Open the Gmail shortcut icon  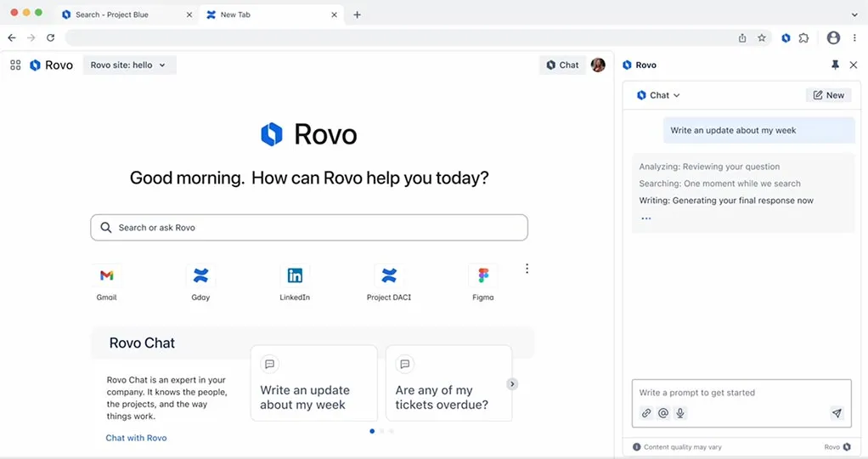coord(106,275)
